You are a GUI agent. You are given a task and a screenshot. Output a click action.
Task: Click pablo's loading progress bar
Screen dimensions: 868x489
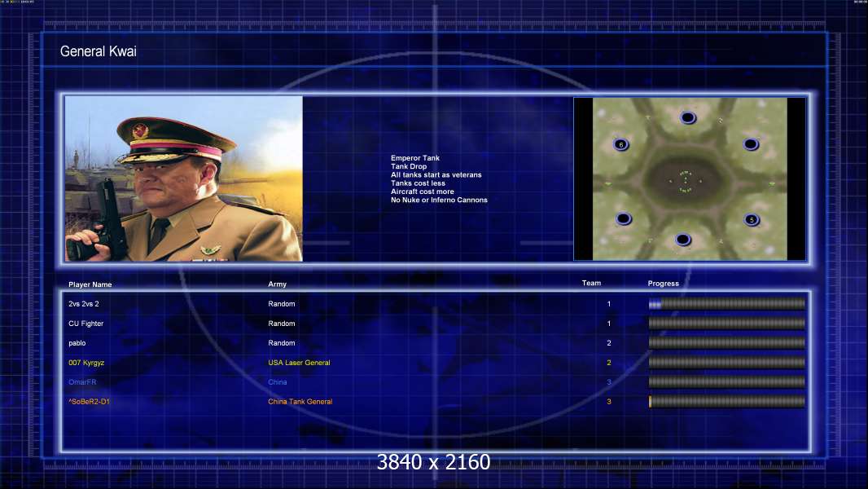coord(727,343)
